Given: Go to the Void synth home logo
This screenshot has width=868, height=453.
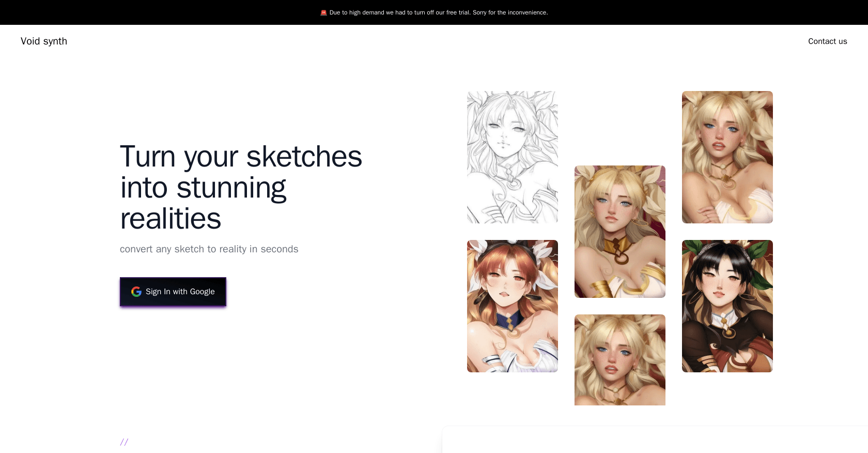Looking at the screenshot, I should [44, 41].
